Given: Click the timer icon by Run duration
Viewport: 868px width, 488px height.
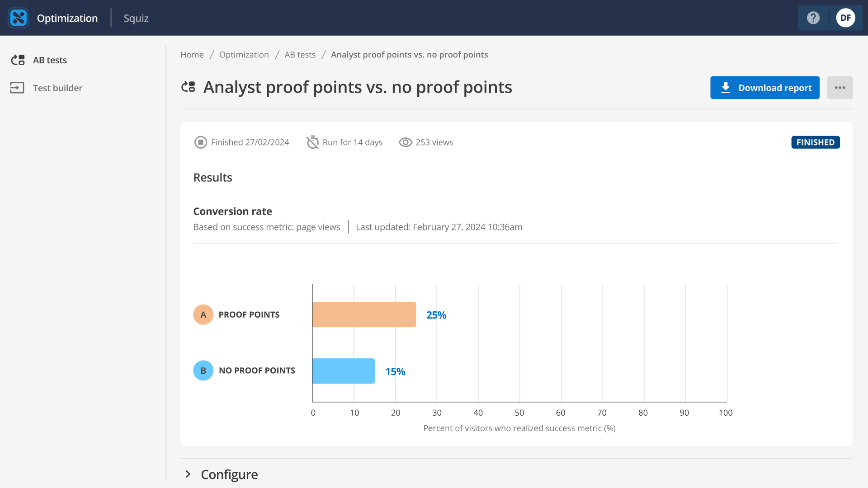Looking at the screenshot, I should click(312, 142).
